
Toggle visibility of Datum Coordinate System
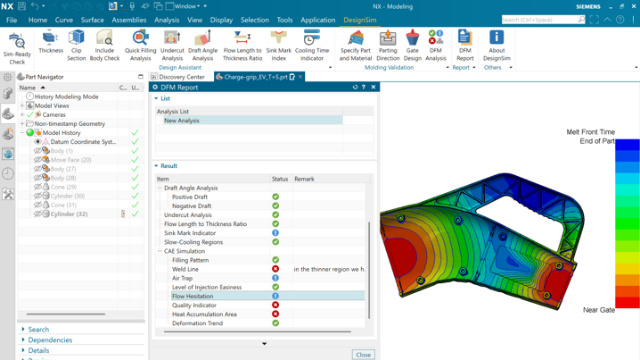click(38, 142)
